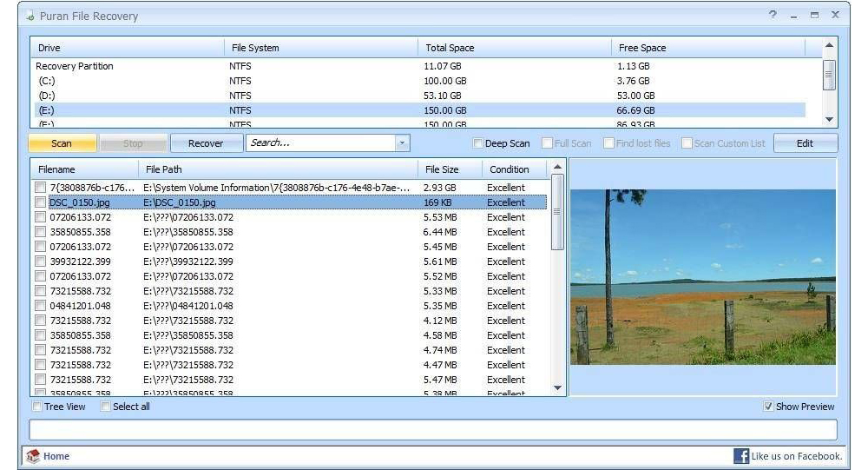Screen dimensions: 868x470
Task: Check the Select all checkbox
Action: point(106,407)
